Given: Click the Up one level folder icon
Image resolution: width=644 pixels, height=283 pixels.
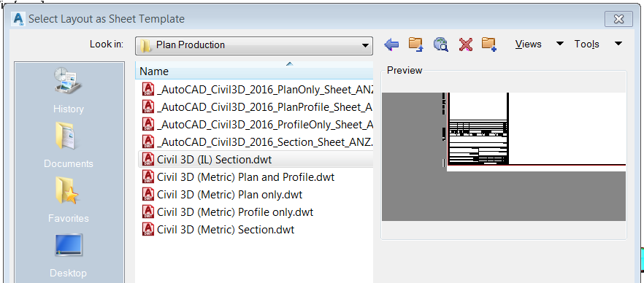Looking at the screenshot, I should pyautogui.click(x=415, y=44).
